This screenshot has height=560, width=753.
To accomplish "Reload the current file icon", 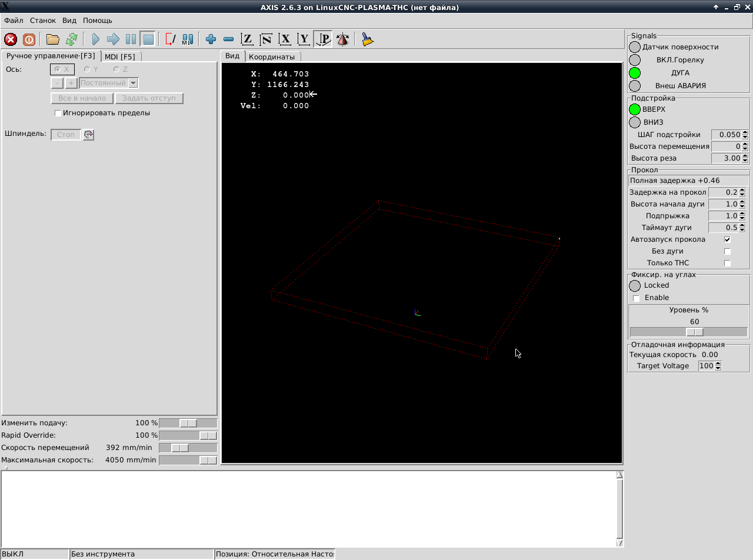I will pyautogui.click(x=71, y=39).
